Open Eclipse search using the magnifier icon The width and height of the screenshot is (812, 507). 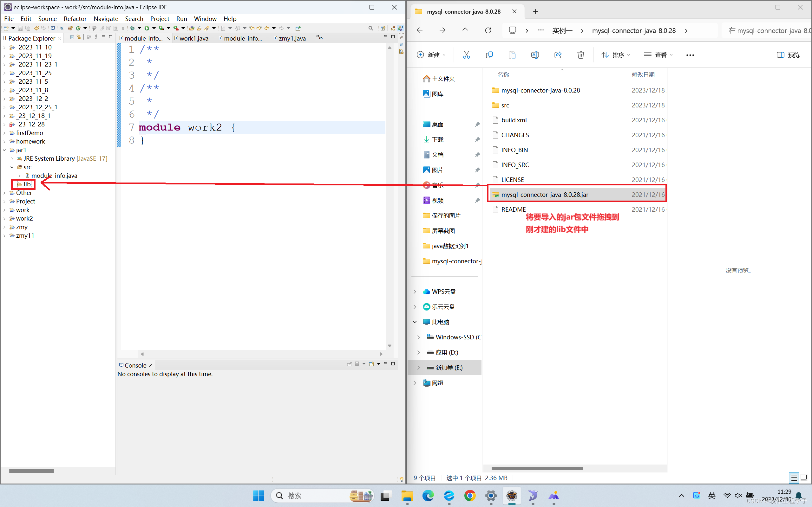[x=371, y=28]
